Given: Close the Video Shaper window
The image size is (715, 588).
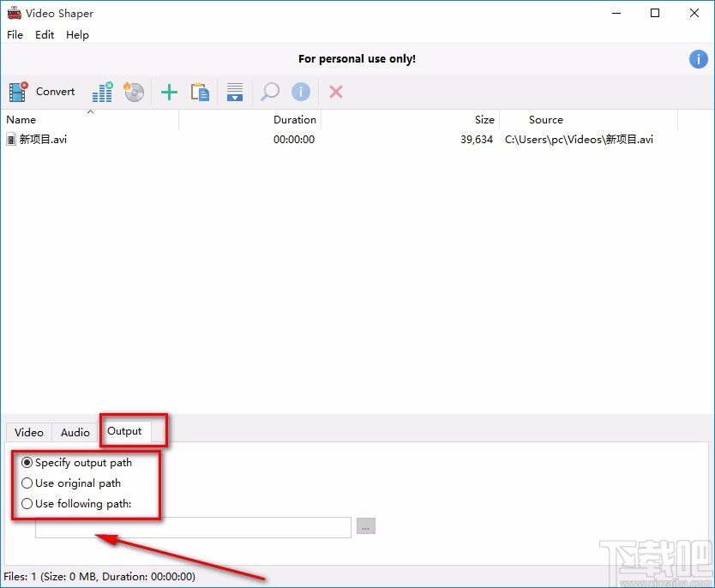Looking at the screenshot, I should coord(694,13).
